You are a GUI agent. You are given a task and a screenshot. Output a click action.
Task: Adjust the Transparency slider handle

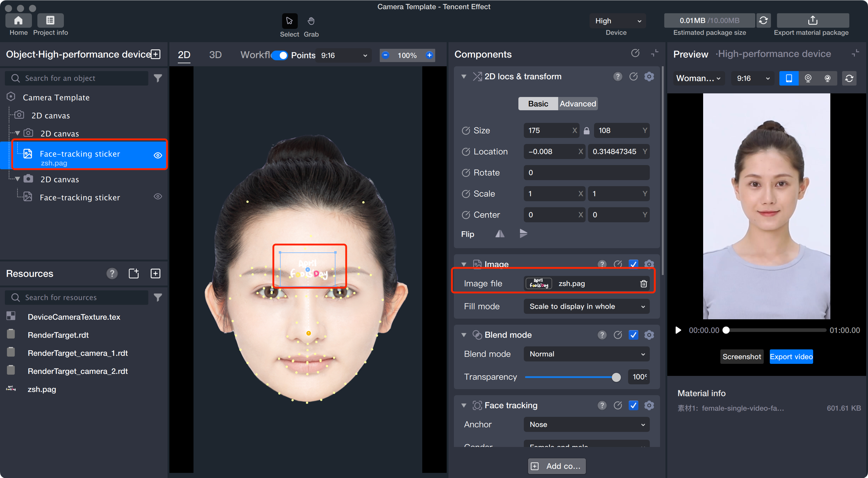[616, 377]
